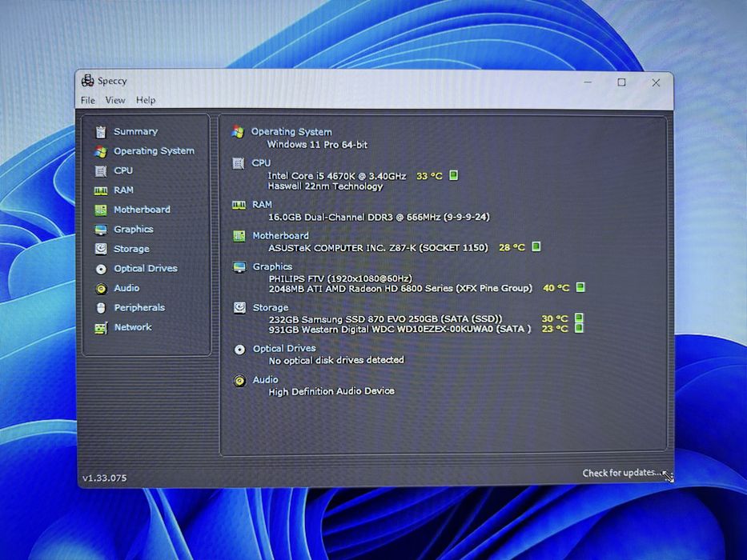
Task: Click the Storage heading link in summary
Action: coord(271,308)
